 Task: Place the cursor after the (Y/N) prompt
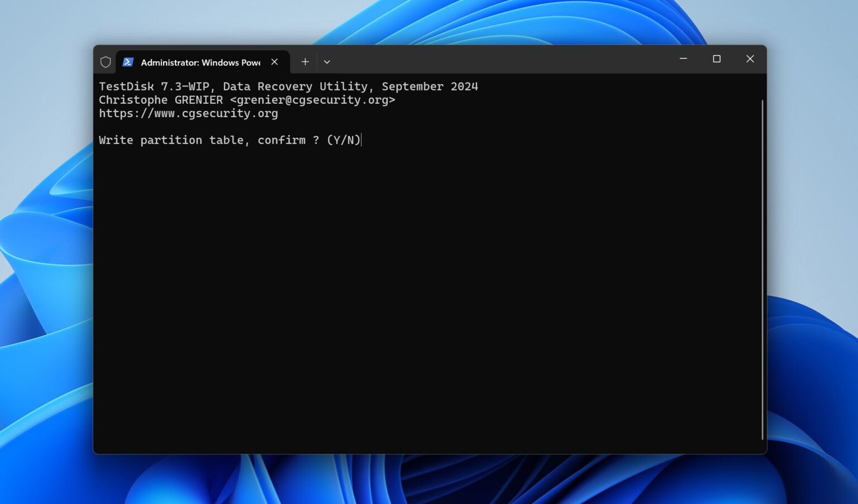(x=362, y=140)
